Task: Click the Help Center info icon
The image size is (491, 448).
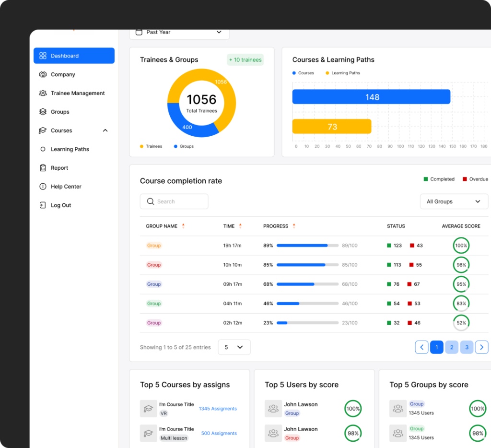Action: (x=43, y=187)
